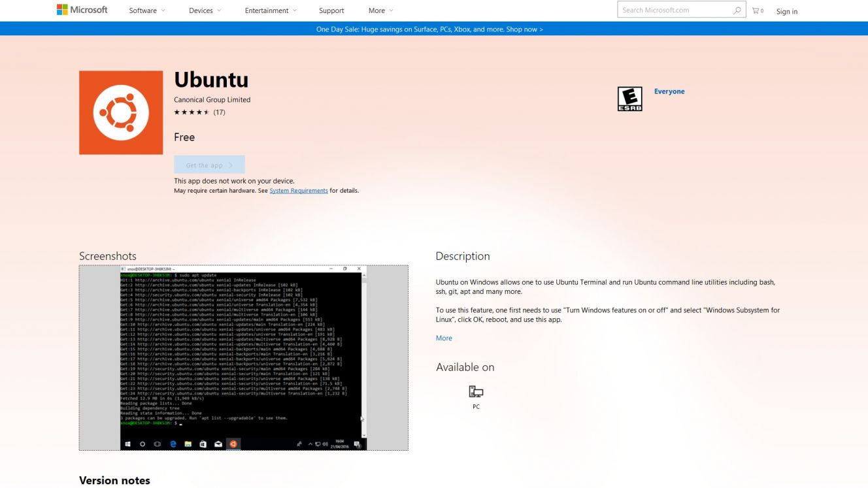
Task: Click the Version notes heading
Action: click(x=114, y=480)
